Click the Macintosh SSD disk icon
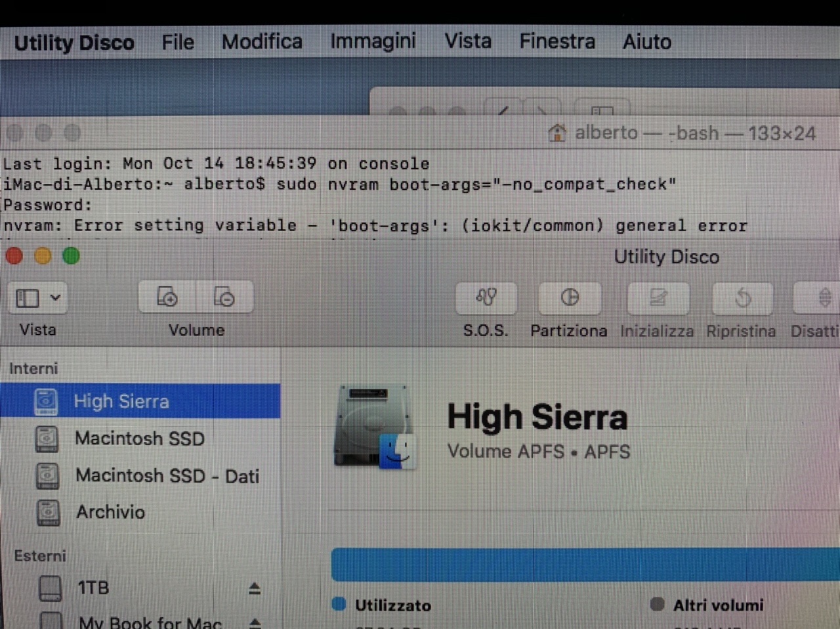Image resolution: width=840 pixels, height=629 pixels. coord(47,439)
